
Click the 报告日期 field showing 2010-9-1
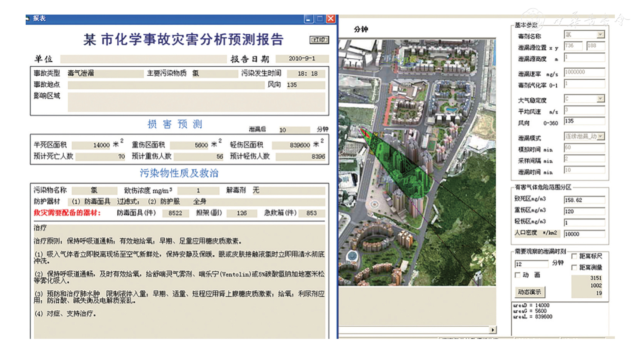(302, 59)
